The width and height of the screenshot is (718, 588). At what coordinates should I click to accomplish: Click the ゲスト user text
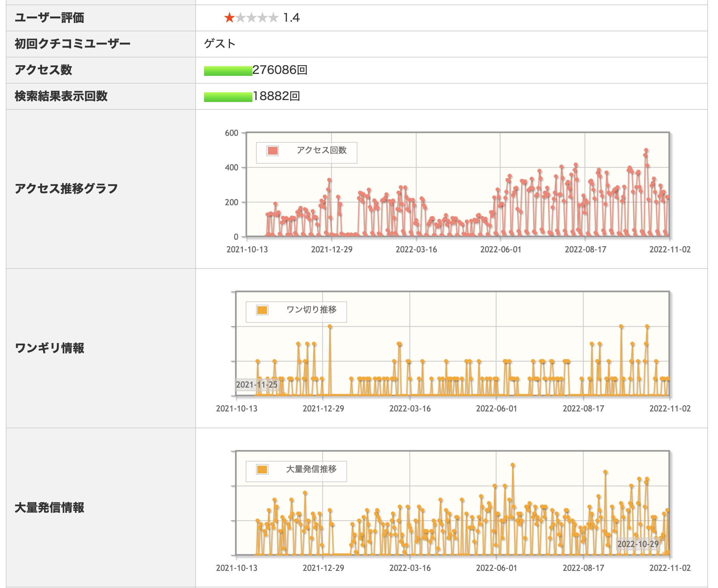pos(220,44)
